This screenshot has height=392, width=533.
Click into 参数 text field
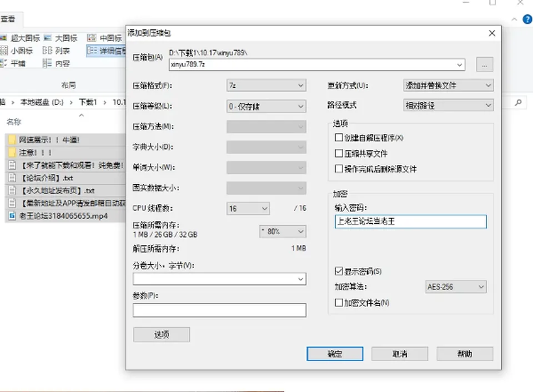pos(220,310)
